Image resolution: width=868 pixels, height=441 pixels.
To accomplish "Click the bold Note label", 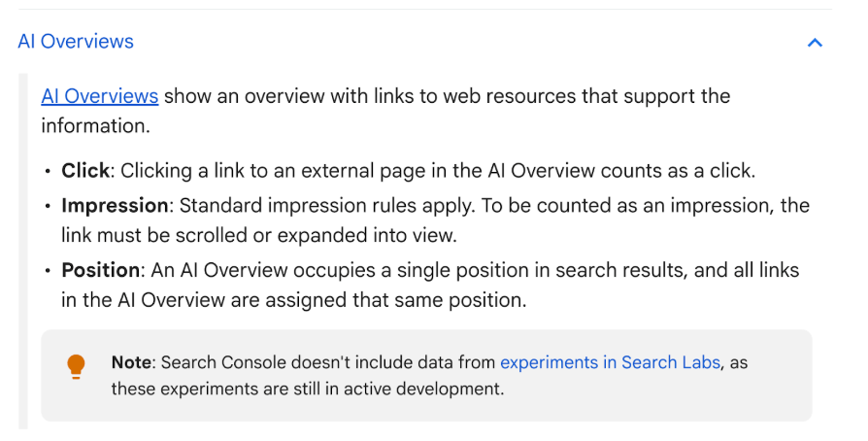I will coord(131,362).
